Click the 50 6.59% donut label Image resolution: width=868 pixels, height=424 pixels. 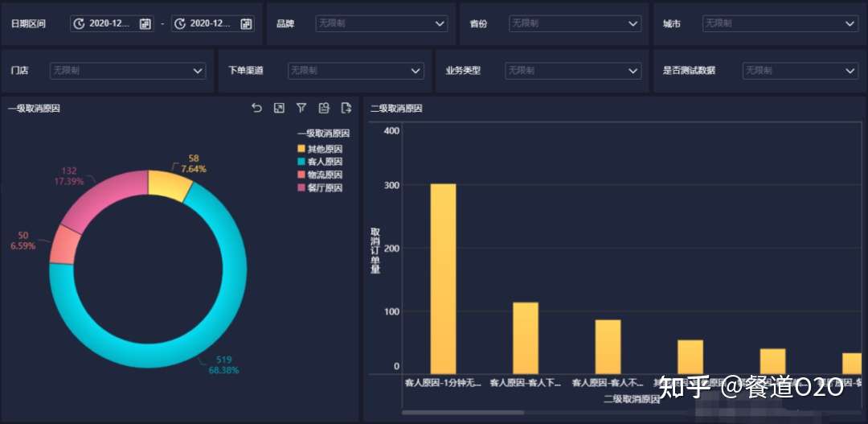click(23, 241)
